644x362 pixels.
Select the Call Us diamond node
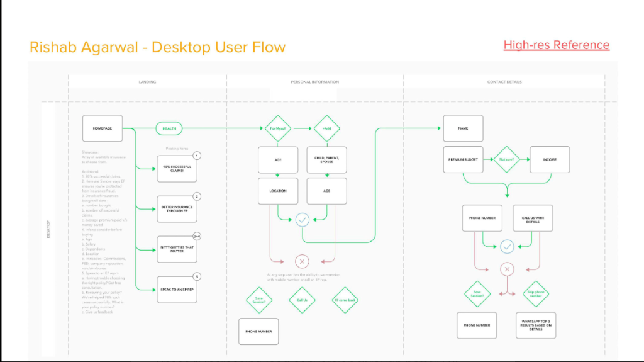pyautogui.click(x=302, y=300)
